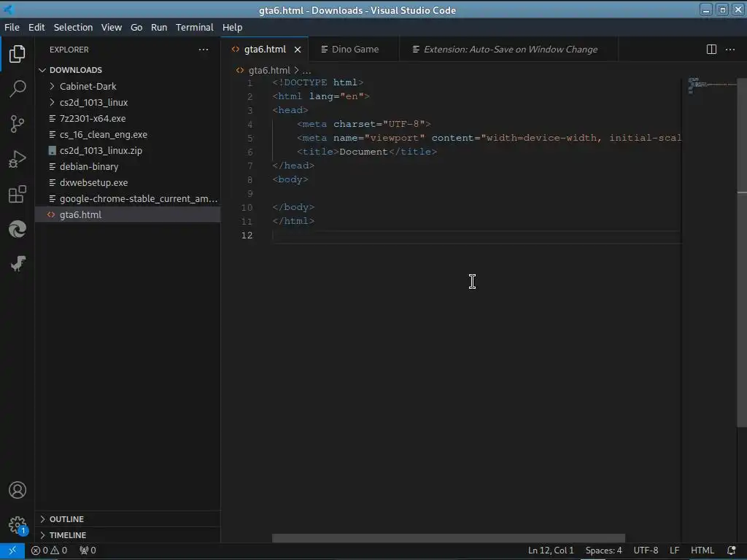Open the Run menu

158,27
